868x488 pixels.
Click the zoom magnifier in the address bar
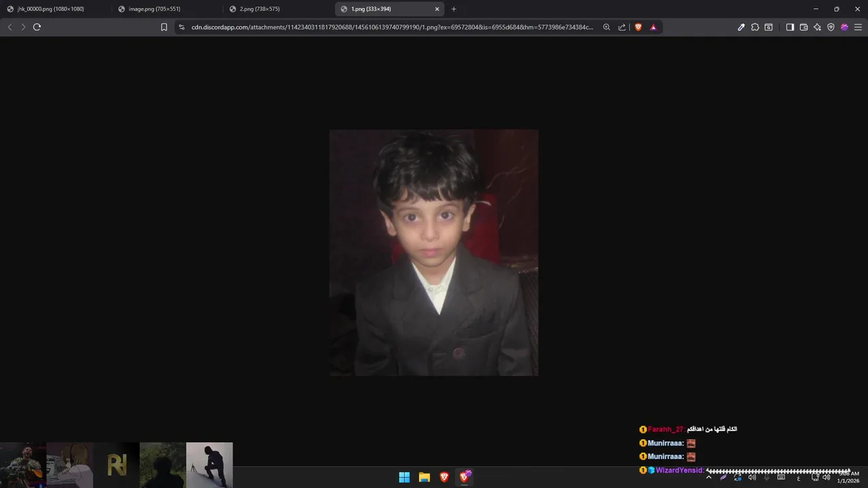[606, 27]
